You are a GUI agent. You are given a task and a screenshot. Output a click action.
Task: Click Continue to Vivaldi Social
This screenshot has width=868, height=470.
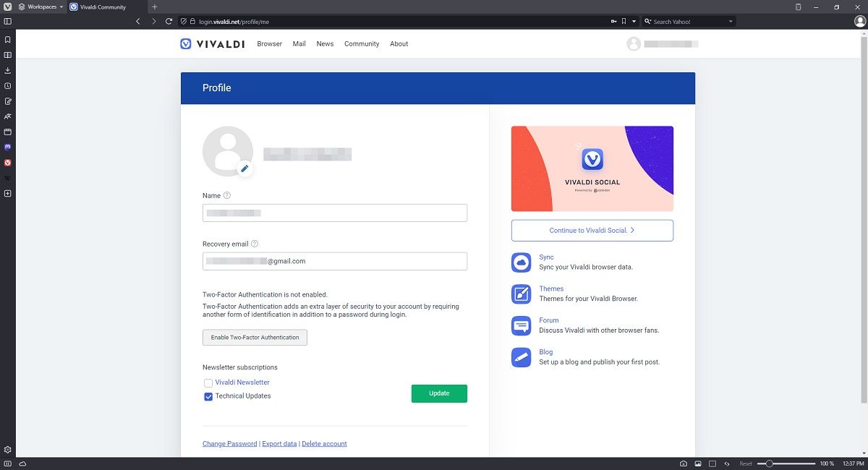tap(592, 231)
